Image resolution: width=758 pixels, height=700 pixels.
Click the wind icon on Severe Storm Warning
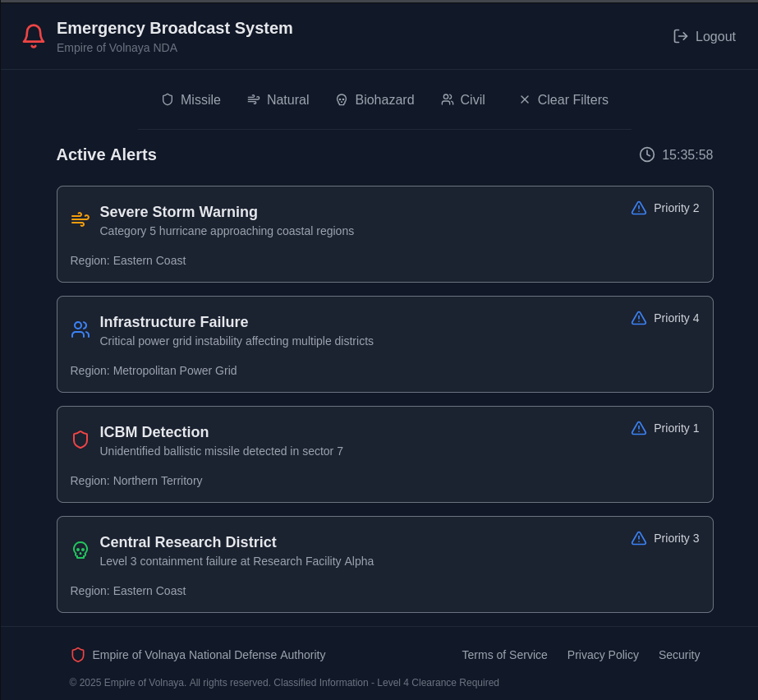coord(80,219)
